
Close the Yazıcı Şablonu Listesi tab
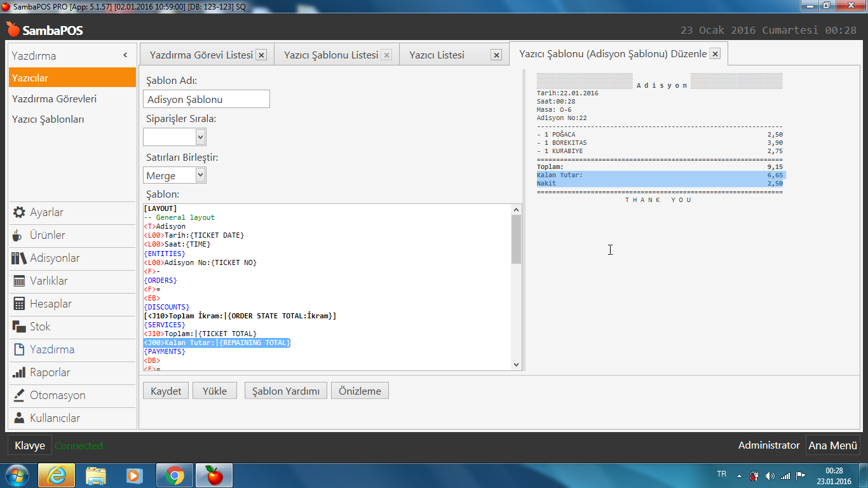click(x=386, y=55)
